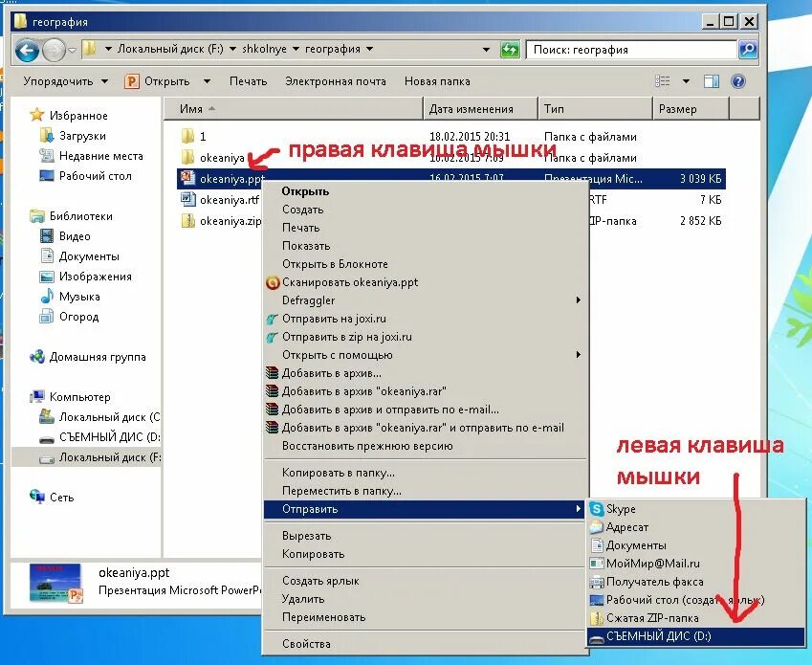Click the Электронная почта toolbar button

[x=335, y=81]
